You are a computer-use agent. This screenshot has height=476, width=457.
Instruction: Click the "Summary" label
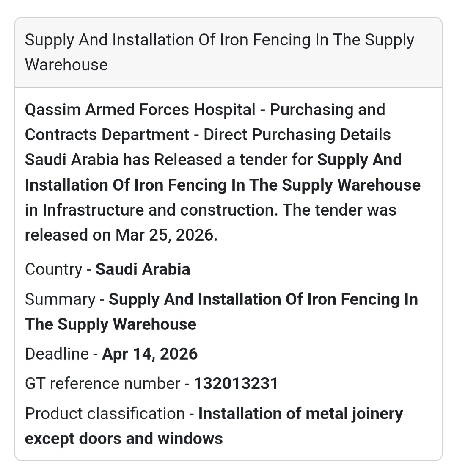60,299
